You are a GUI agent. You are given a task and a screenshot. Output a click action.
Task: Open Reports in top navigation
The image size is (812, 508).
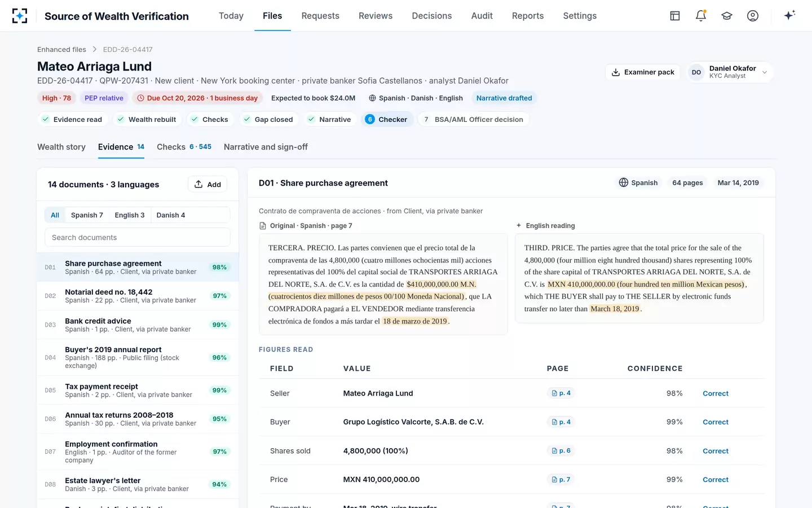528,16
